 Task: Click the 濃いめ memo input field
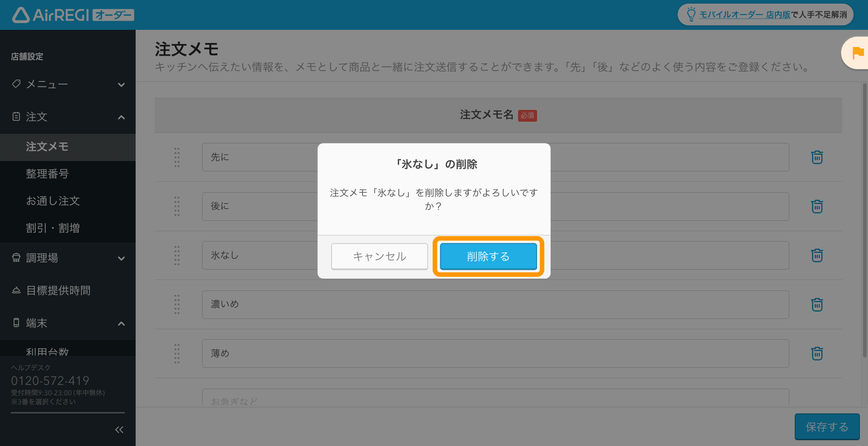pyautogui.click(x=495, y=305)
